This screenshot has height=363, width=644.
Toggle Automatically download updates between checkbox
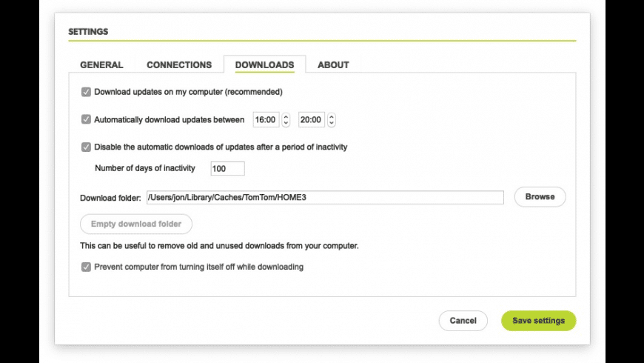[x=87, y=120]
